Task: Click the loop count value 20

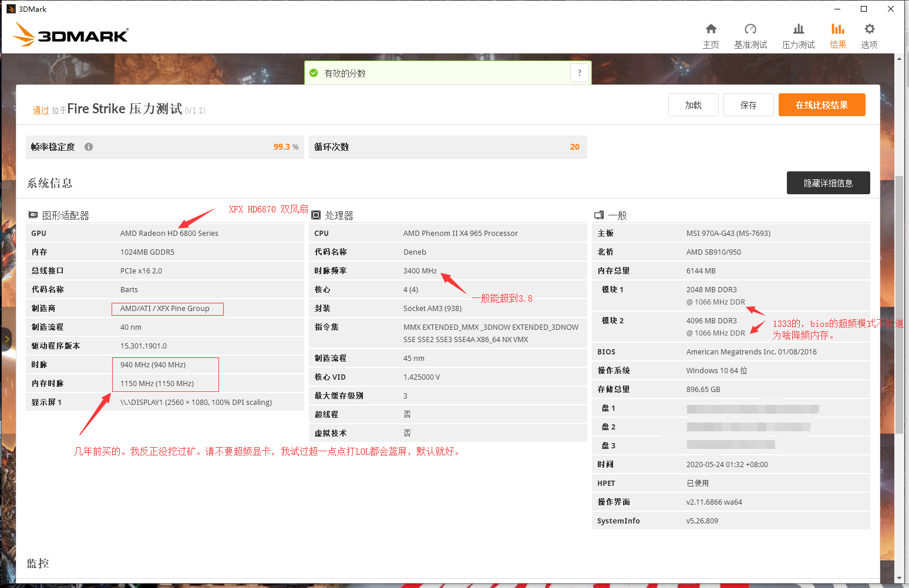Action: (x=575, y=147)
